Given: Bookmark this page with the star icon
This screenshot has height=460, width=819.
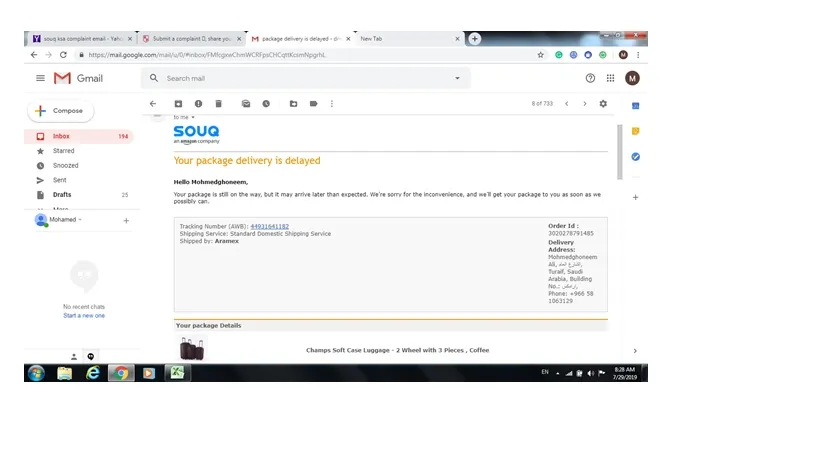Looking at the screenshot, I should (x=541, y=55).
